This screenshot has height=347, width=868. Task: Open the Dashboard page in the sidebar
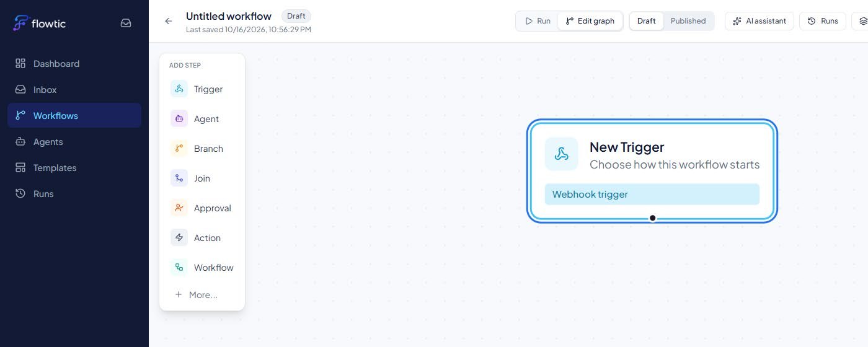[x=74, y=64]
